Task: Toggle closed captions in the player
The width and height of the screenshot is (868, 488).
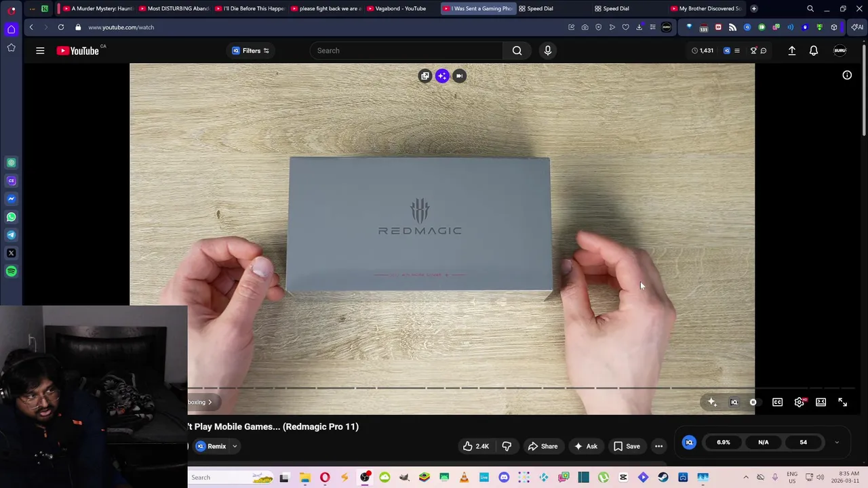Action: coord(777,402)
